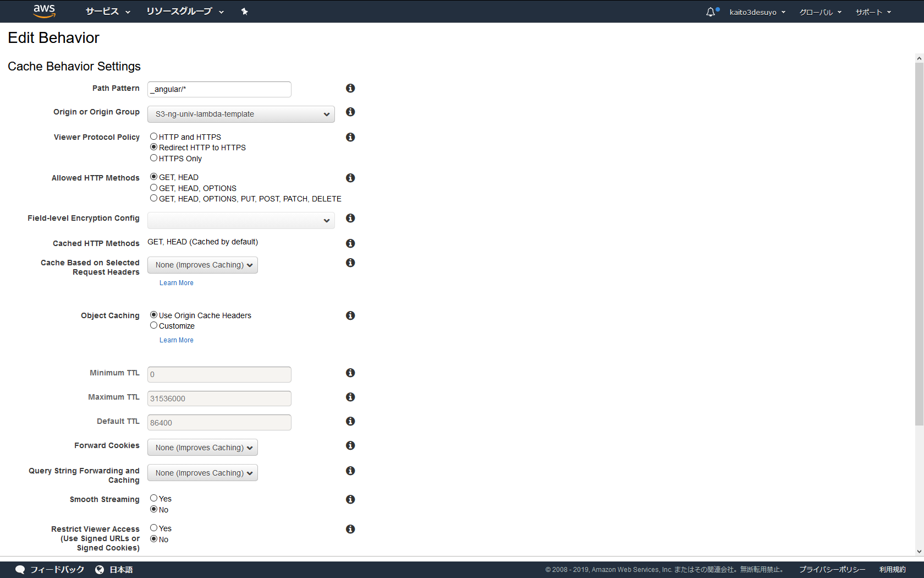Click info icon beside Maximum TTL

350,397
